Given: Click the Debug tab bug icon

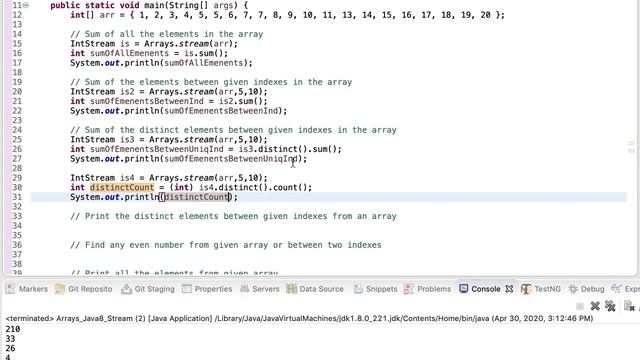Looking at the screenshot, I should pyautogui.click(x=573, y=289).
